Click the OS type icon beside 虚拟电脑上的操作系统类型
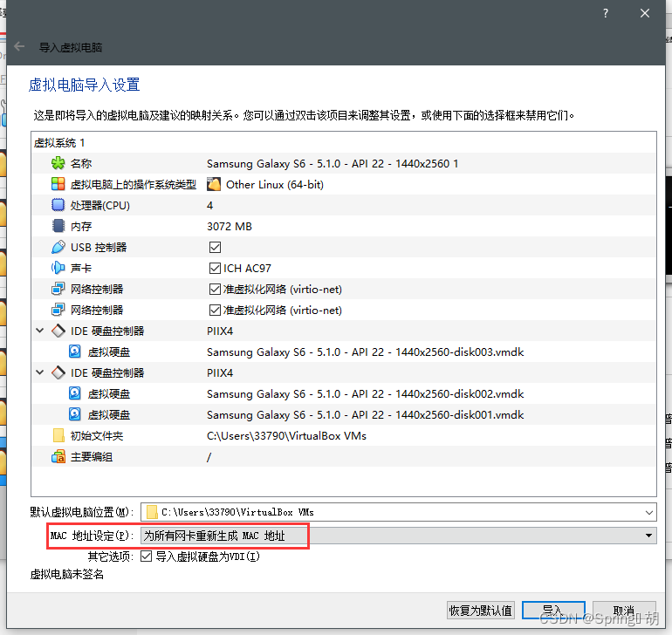Viewport: 672px width, 635px height. point(58,184)
